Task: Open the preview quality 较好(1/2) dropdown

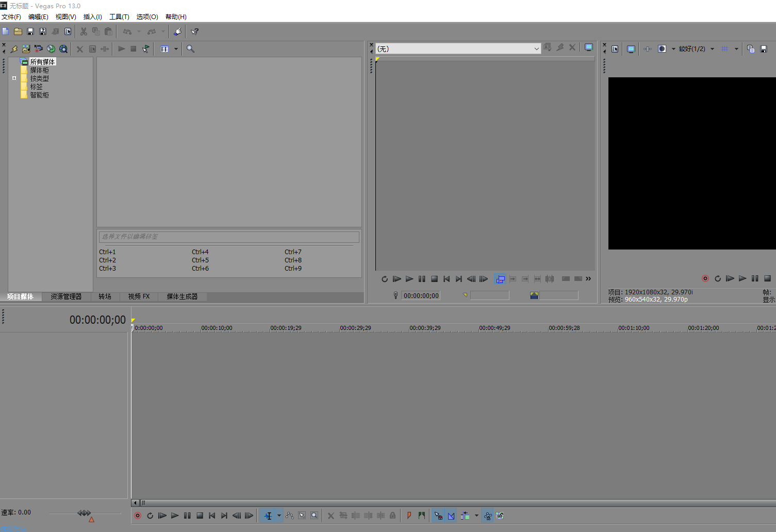Action: (x=697, y=49)
